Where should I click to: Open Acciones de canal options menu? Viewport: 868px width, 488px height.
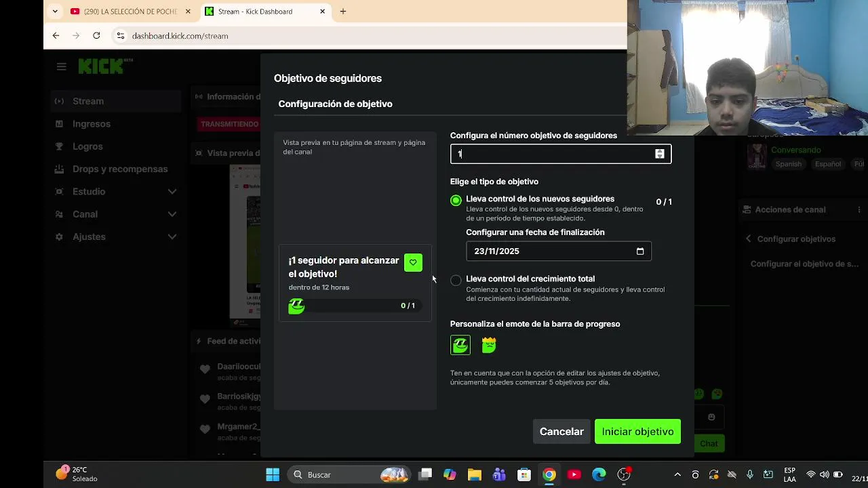tap(859, 210)
